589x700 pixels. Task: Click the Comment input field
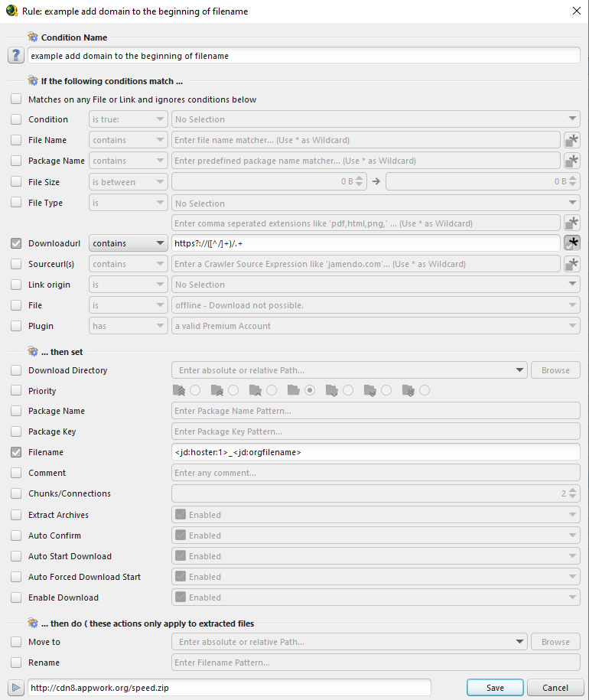(x=376, y=473)
